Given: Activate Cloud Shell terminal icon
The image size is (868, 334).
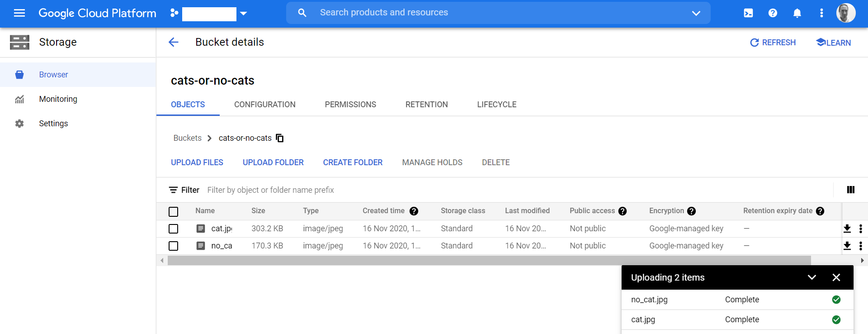Looking at the screenshot, I should tap(748, 13).
